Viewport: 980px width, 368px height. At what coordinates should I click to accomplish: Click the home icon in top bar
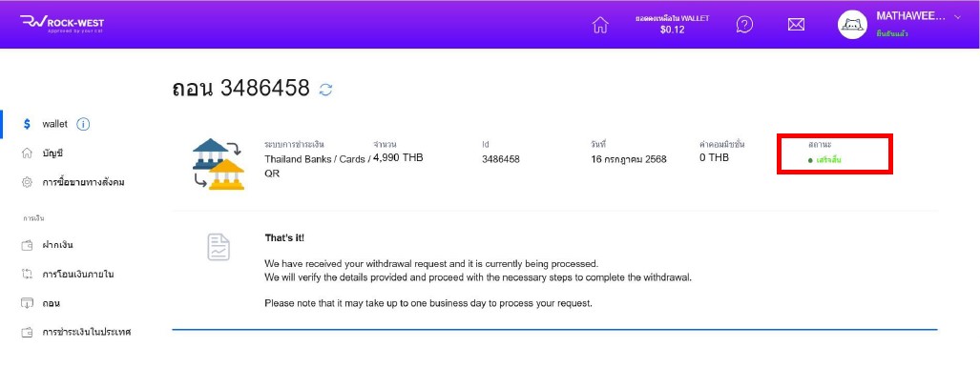[600, 25]
